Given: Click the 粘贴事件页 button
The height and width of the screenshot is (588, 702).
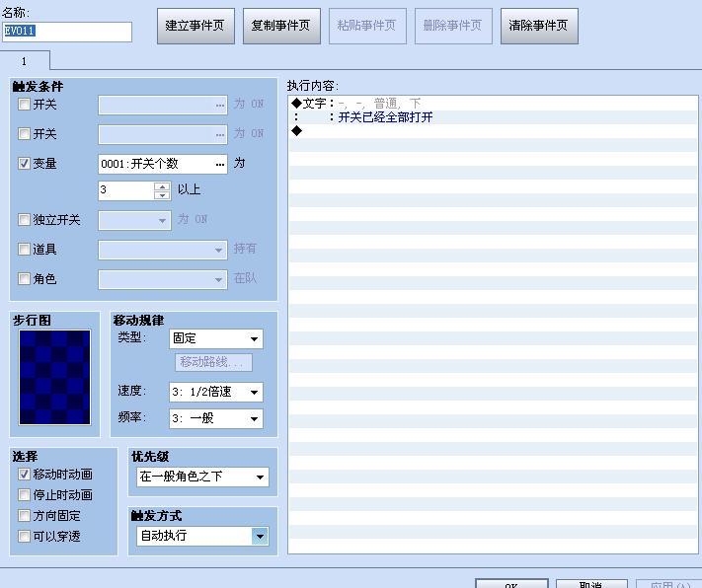Looking at the screenshot, I should [367, 26].
